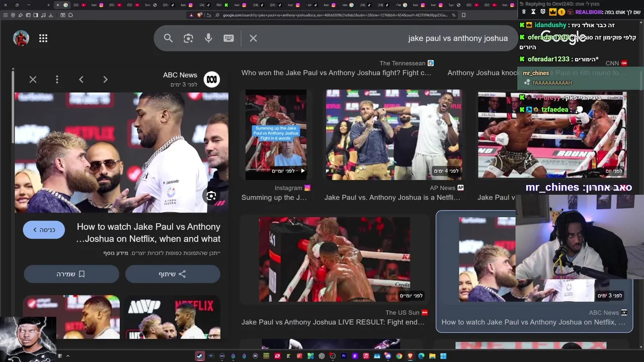Screen dimensions: 644x362
Task: Open the Brave Shields lion icon
Action: [x=200, y=15]
